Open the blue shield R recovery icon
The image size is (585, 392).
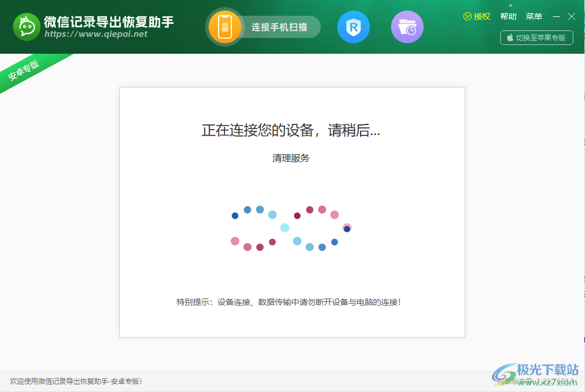click(x=354, y=27)
